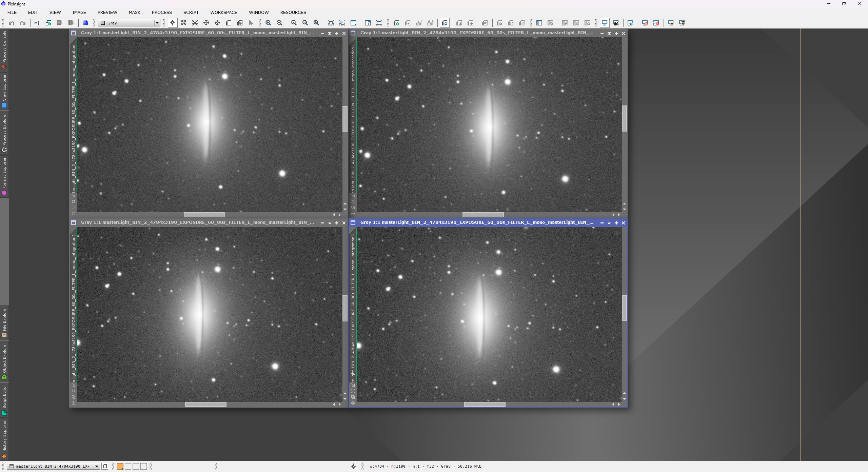The width and height of the screenshot is (868, 472).
Task: Open the File Explorer side panel
Action: pos(4,322)
